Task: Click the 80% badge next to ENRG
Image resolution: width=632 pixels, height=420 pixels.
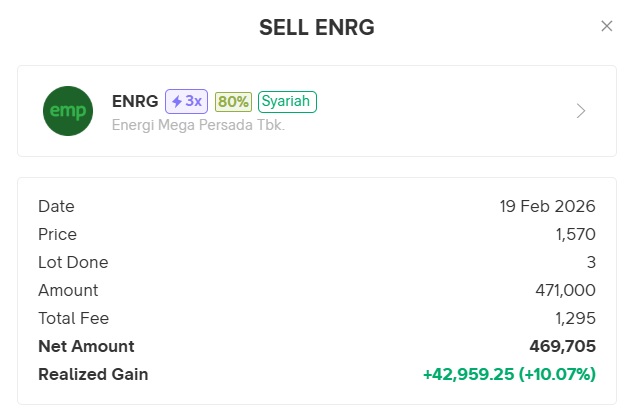Action: (x=233, y=101)
